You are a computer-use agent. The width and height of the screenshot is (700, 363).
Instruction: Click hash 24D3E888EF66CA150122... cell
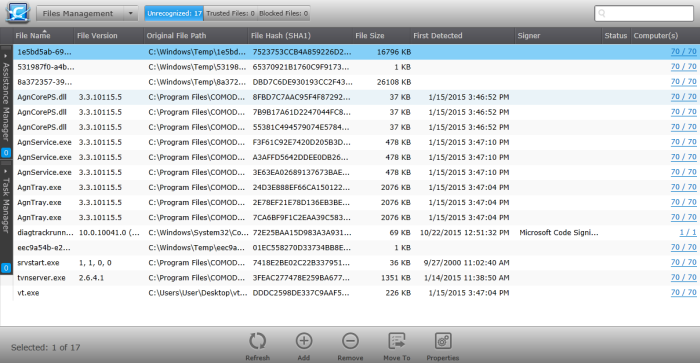coord(301,188)
